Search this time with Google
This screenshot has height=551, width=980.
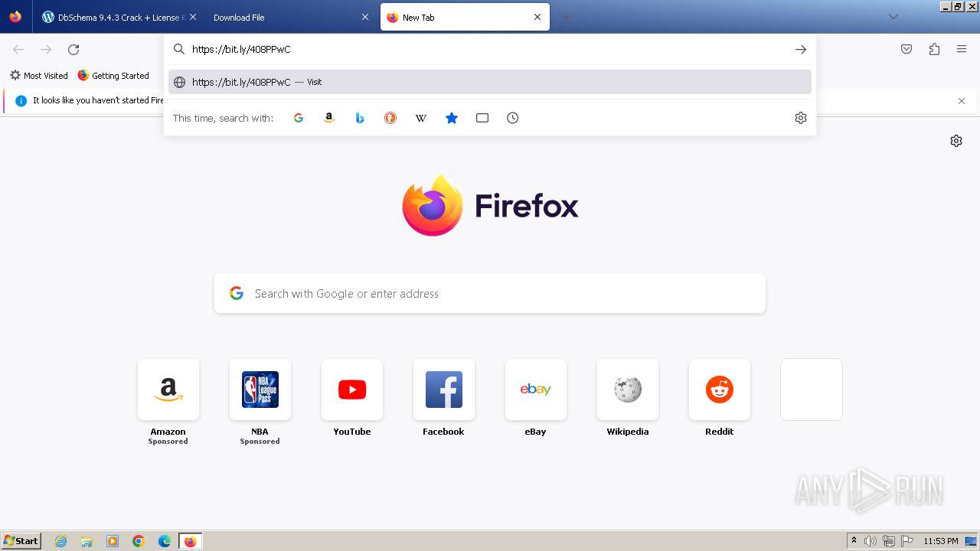point(299,118)
